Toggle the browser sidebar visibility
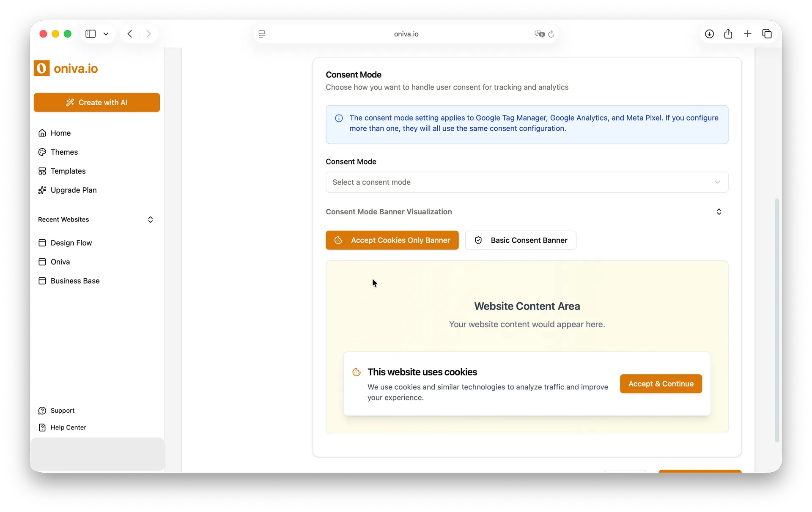Screen dimensions: 812x512 pyautogui.click(x=90, y=34)
